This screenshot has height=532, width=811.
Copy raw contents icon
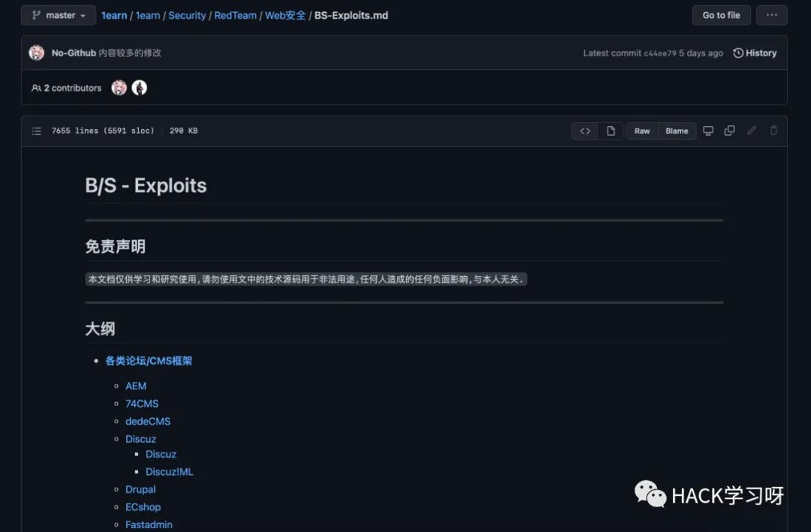point(729,131)
